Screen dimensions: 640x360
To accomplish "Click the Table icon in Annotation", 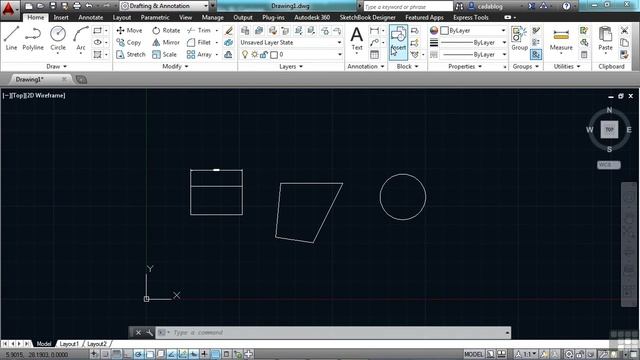I will [374, 54].
